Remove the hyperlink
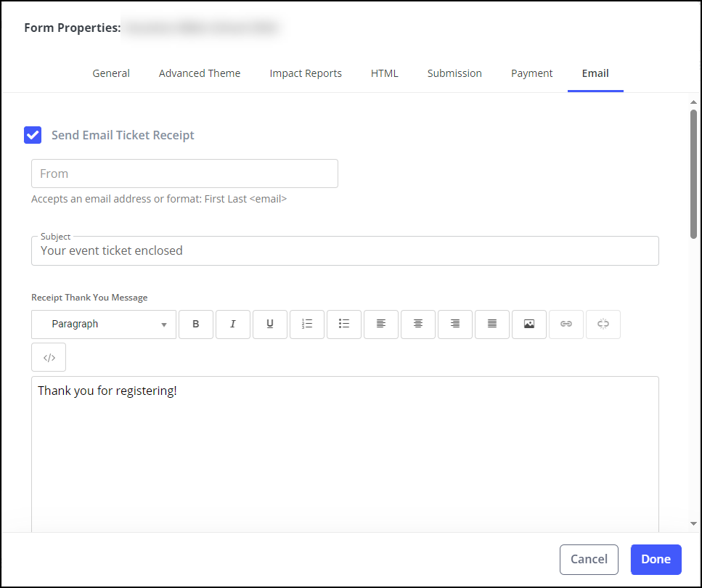Image resolution: width=702 pixels, height=588 pixels. (x=603, y=324)
